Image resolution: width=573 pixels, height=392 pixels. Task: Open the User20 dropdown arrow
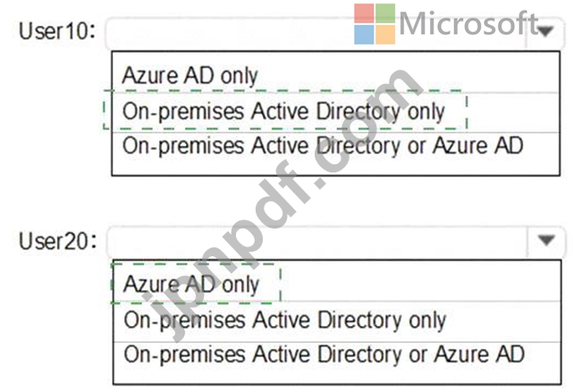click(546, 240)
